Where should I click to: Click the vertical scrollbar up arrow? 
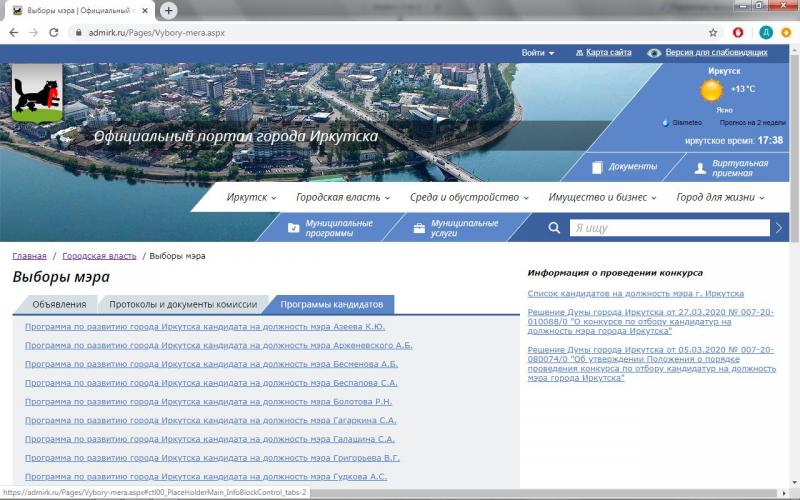tap(795, 49)
